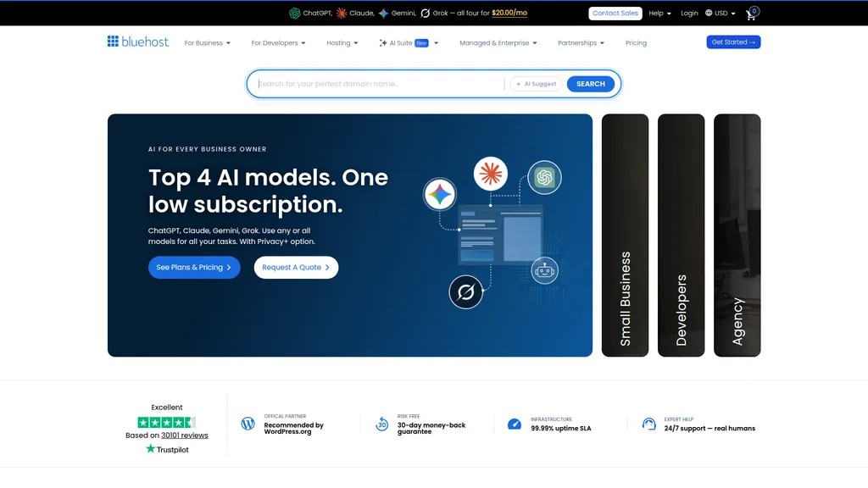Viewport: 868px width, 488px height.
Task: Click the Grok icon in the hero illustration
Action: click(465, 291)
